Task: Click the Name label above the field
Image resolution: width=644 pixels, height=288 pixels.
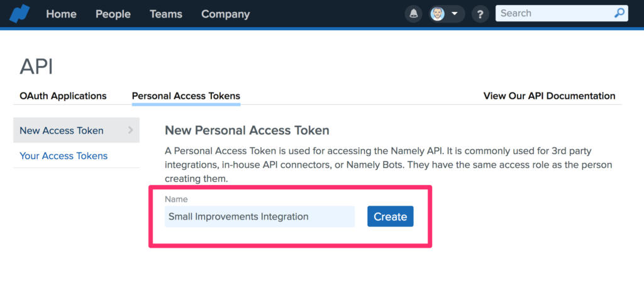Action: pos(176,199)
